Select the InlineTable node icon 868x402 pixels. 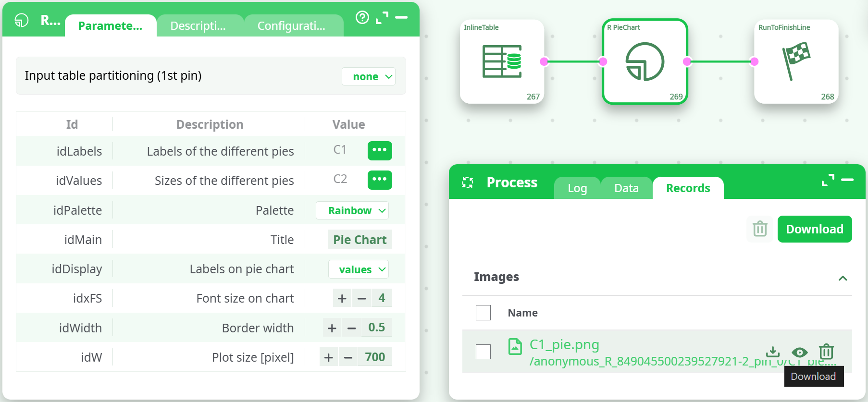tap(502, 61)
